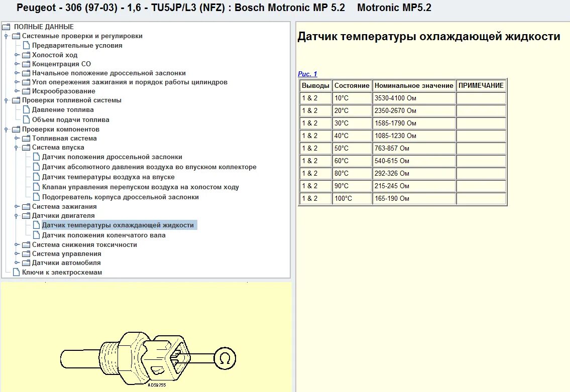Screen dimensions: 570x392
Task: Click the '3530-4100 Ом' table cell
Action: pos(414,98)
